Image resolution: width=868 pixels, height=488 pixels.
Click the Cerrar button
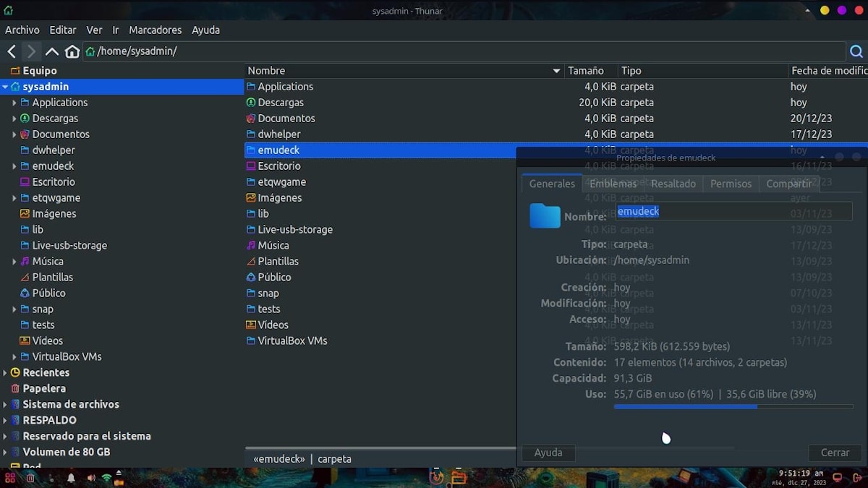click(x=835, y=453)
